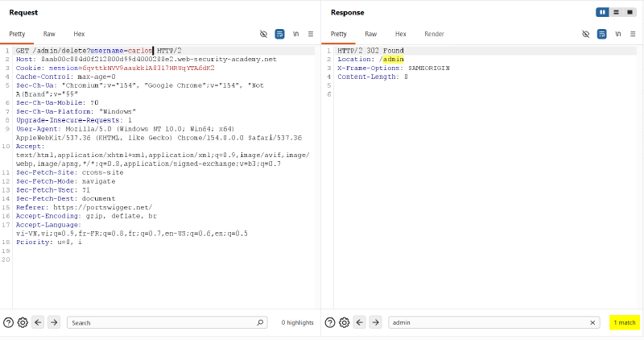Click the Sec-Ch-Ua-Platform "Windows" line
Image resolution: width=644 pixels, height=340 pixels.
coord(76,111)
